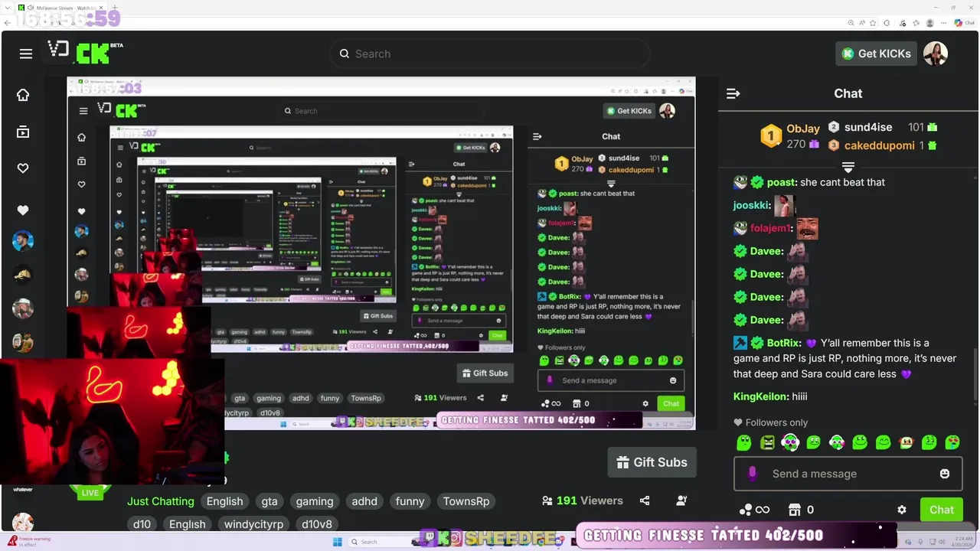Image resolution: width=980 pixels, height=551 pixels.
Task: Insert the fifth headphones blob emote
Action: point(837,442)
